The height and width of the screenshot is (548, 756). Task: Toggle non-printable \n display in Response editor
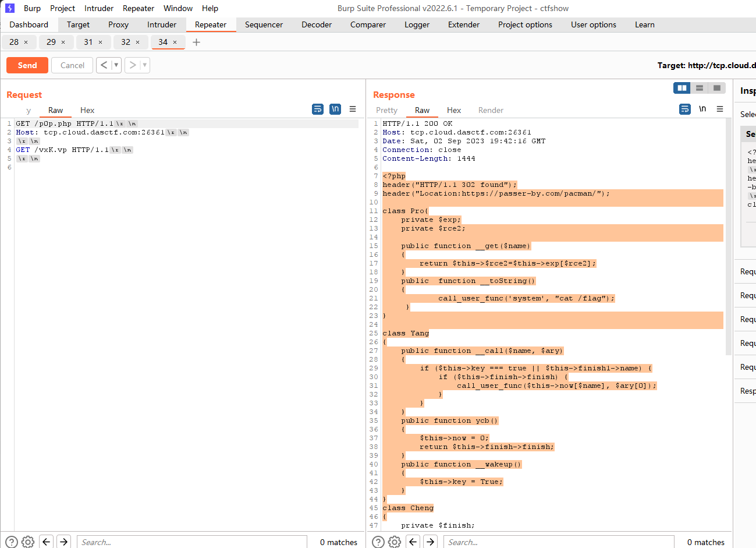pyautogui.click(x=702, y=109)
